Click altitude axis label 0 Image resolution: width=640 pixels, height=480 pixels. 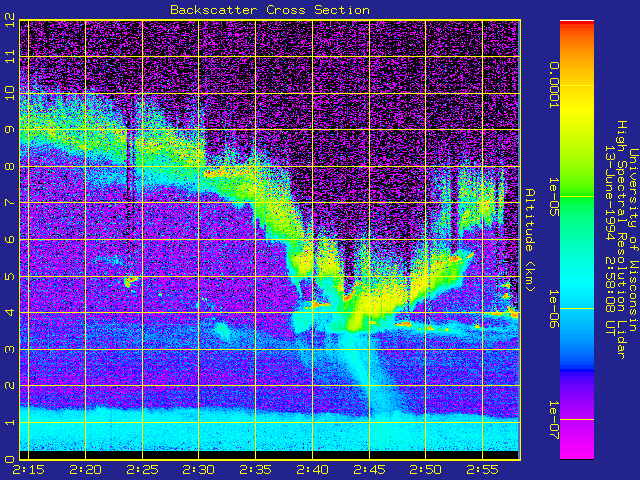tap(10, 459)
